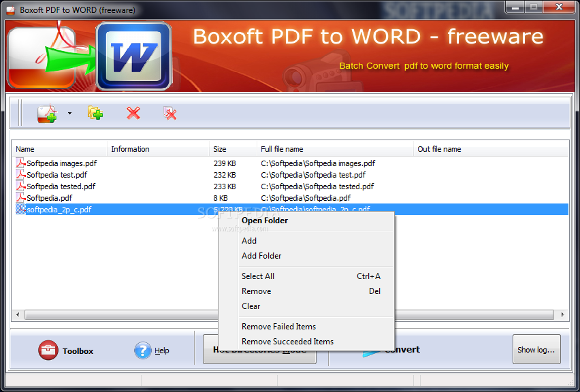Click the 8 KB size value
This screenshot has width=580, height=392.
(x=221, y=198)
